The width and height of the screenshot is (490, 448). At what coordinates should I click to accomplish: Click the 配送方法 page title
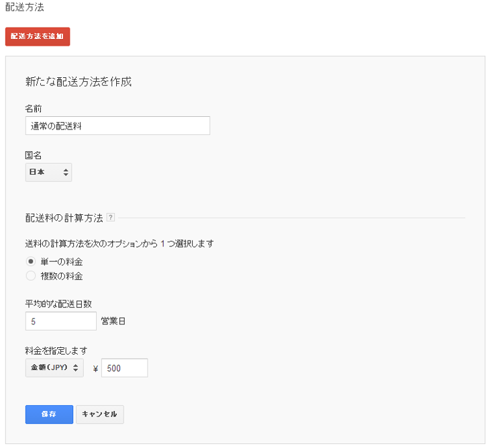tap(25, 7)
